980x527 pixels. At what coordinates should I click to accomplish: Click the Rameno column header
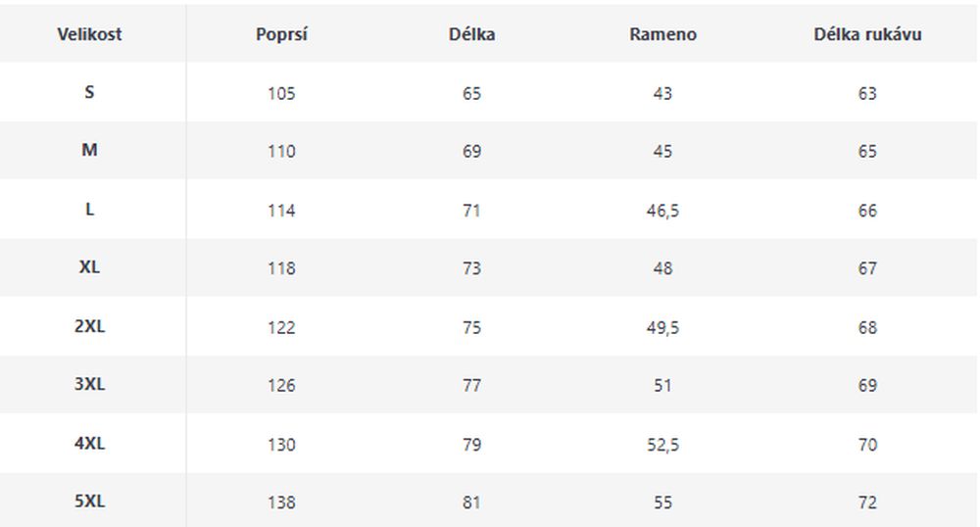pyautogui.click(x=662, y=34)
